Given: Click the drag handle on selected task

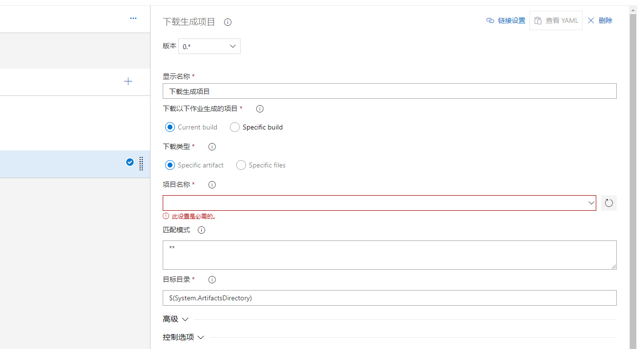Looking at the screenshot, I should pyautogui.click(x=141, y=164).
